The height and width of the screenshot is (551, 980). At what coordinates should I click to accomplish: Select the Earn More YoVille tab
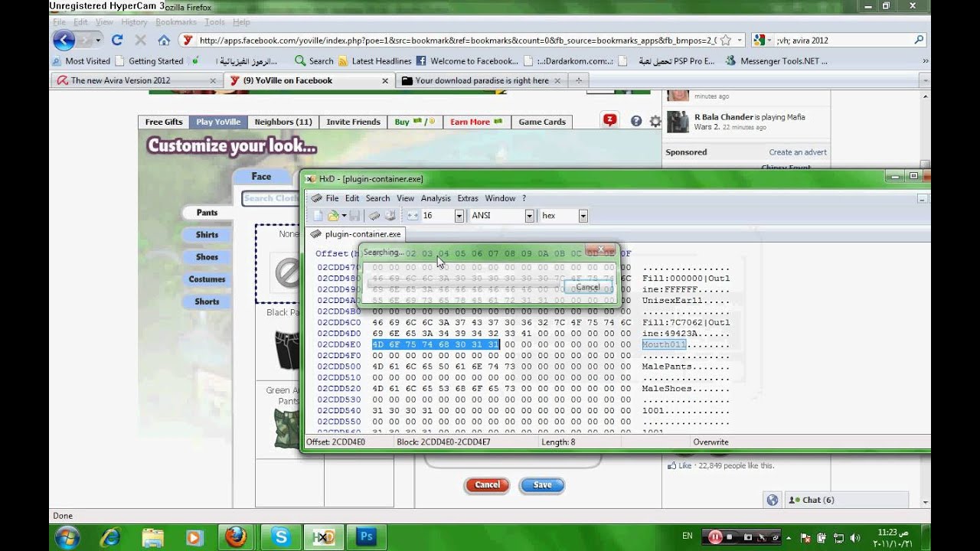click(x=476, y=122)
